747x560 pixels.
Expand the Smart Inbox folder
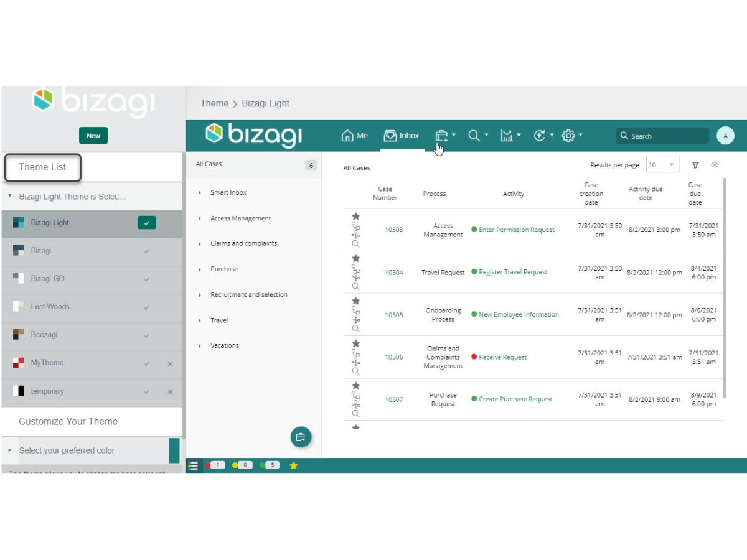tap(200, 193)
